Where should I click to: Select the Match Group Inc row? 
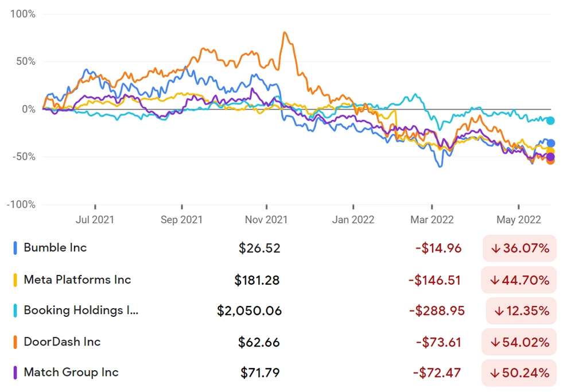(71, 372)
